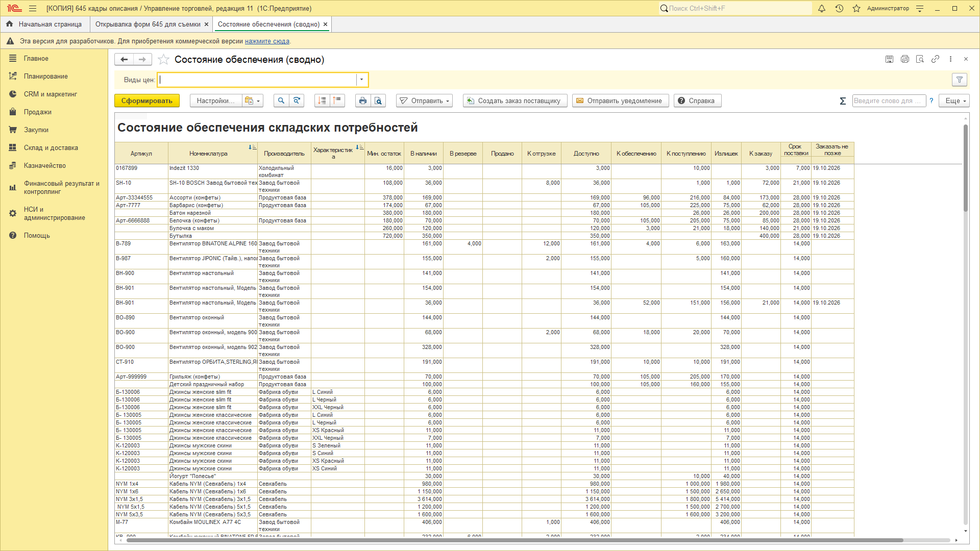The image size is (980, 551).
Task: Click the Сформировать button
Action: (x=147, y=101)
